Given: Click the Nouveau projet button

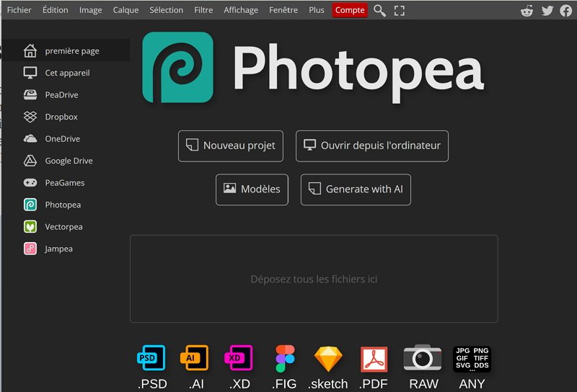Looking at the screenshot, I should [x=231, y=146].
